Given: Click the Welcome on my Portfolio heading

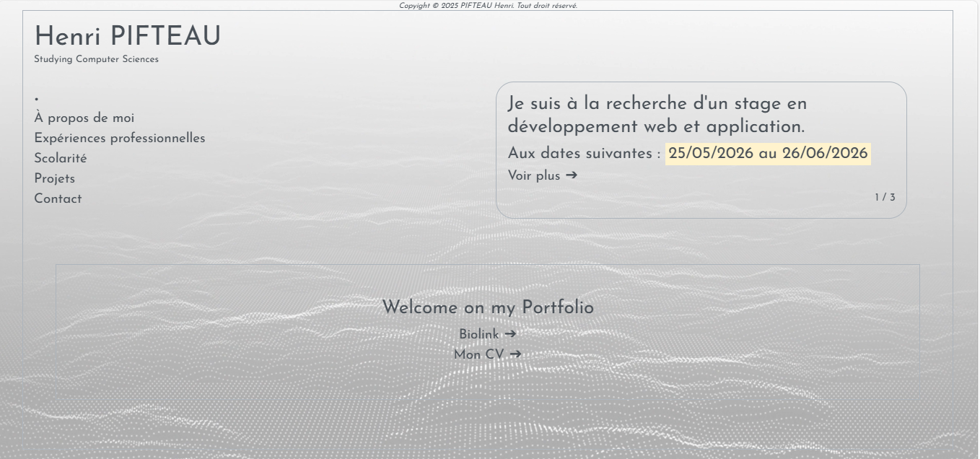Looking at the screenshot, I should pos(489,307).
